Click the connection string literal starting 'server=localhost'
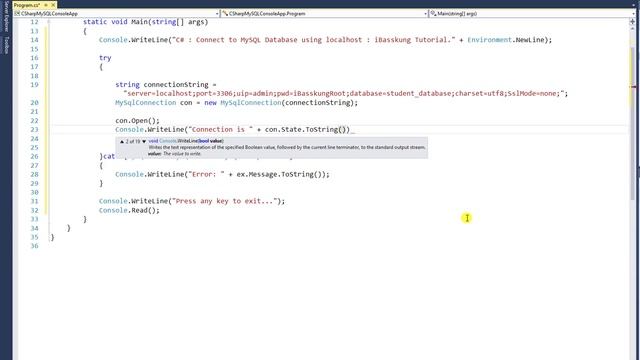Viewport: 640px width, 360px height. (x=344, y=93)
